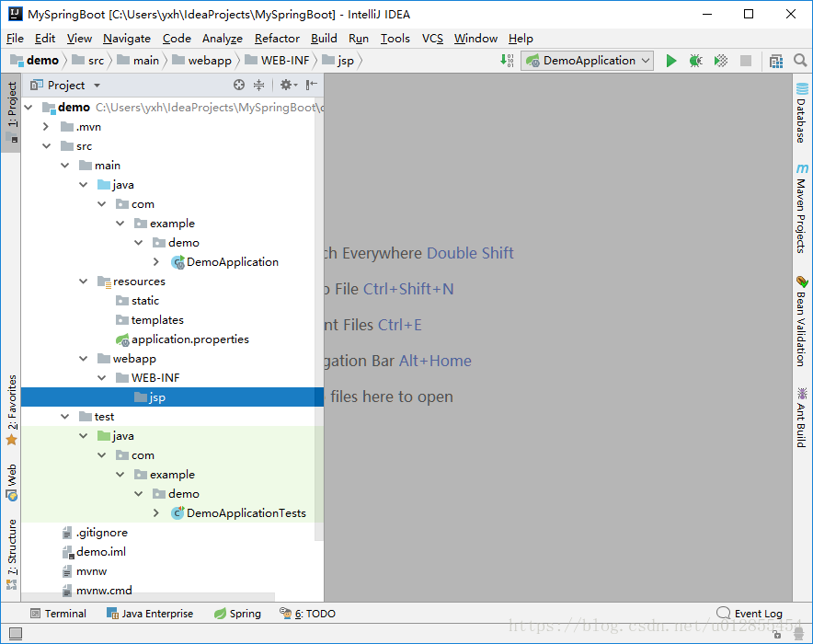Viewport: 813px width, 644px height.
Task: Select application.properties file
Action: tap(189, 339)
